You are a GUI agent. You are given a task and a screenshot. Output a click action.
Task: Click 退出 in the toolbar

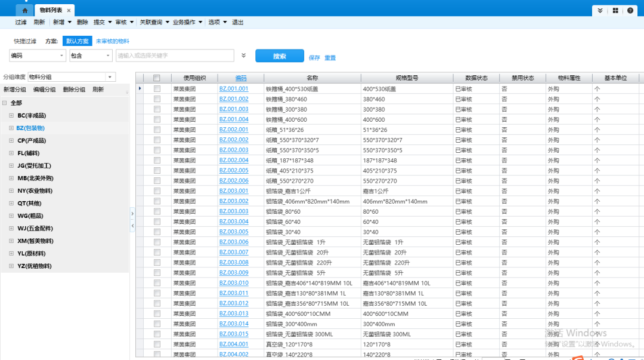238,22
